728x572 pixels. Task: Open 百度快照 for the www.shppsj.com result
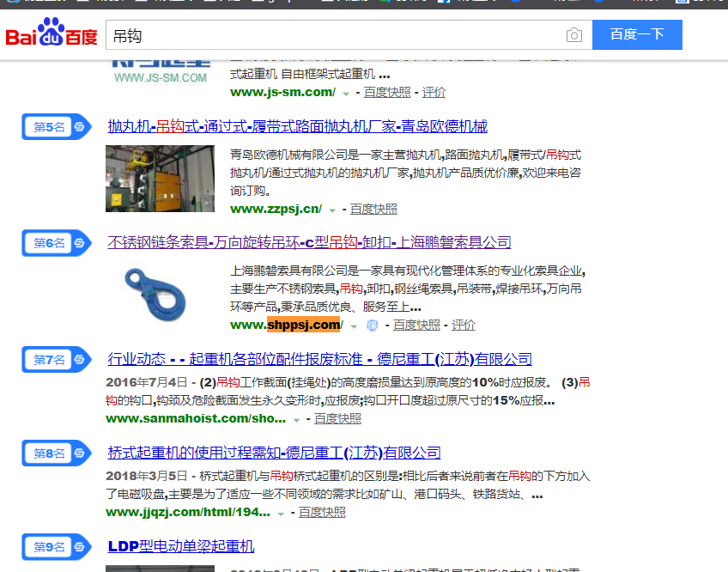[416, 326]
